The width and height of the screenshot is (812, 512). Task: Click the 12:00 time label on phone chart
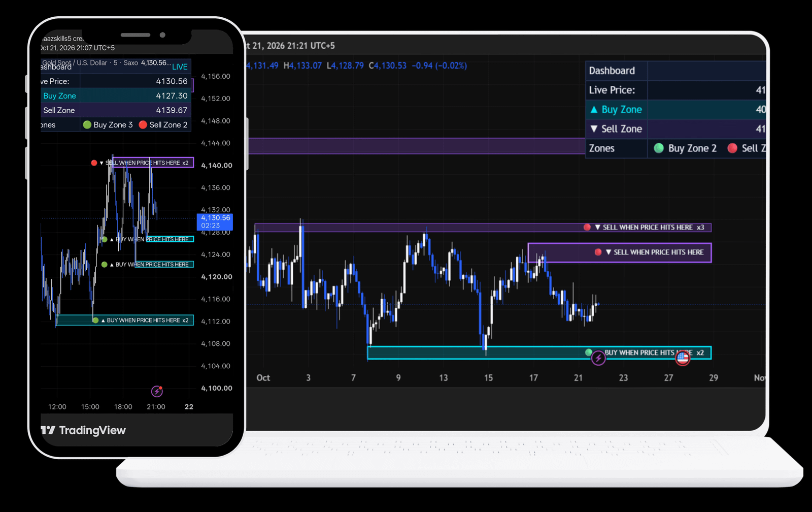tap(57, 407)
